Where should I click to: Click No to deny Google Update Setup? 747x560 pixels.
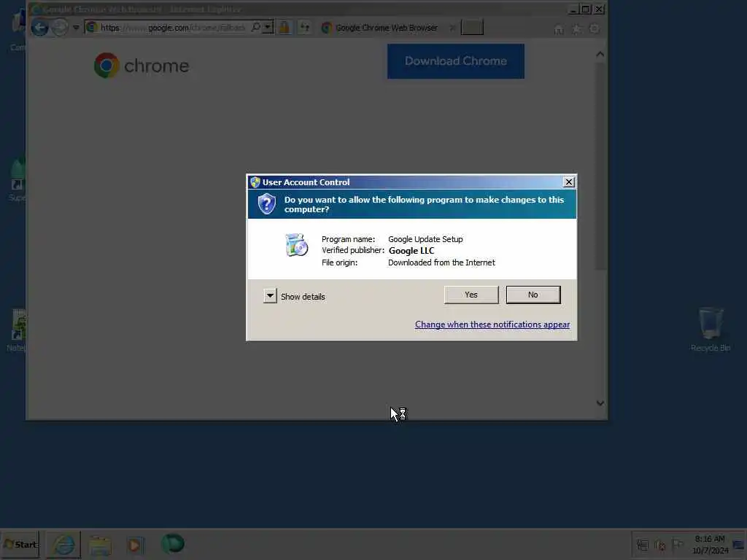(x=533, y=295)
